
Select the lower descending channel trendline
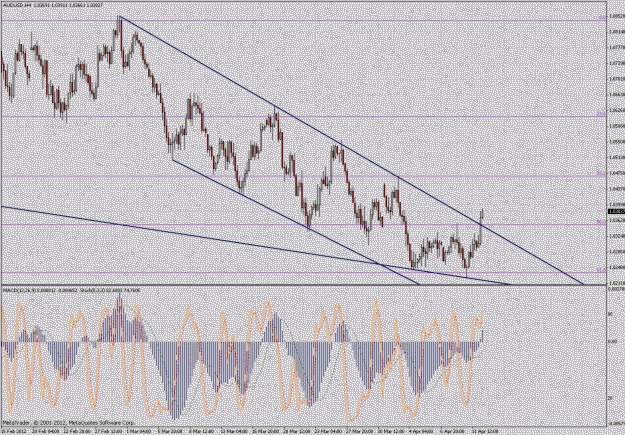point(295,221)
